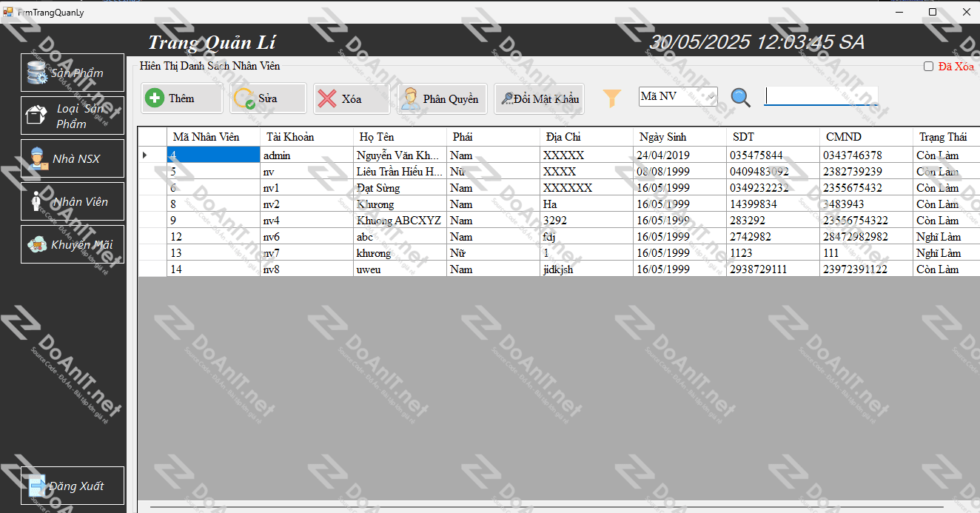Open the Khuyến Mãi section
Screen dimensions: 980x513
coord(73,244)
